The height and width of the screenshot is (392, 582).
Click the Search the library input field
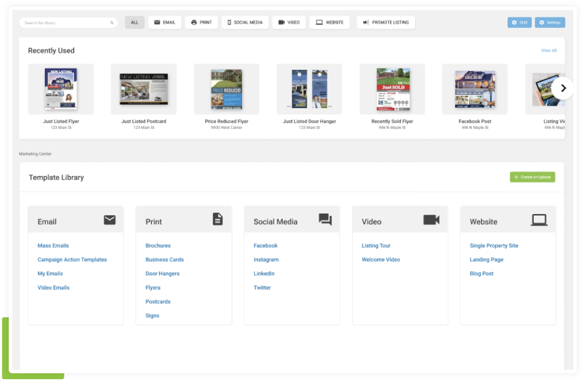(x=64, y=22)
